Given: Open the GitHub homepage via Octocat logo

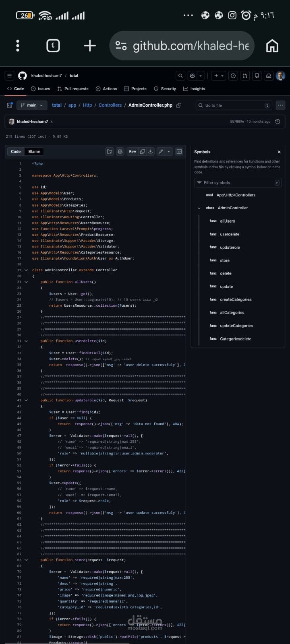Looking at the screenshot, I should [22, 76].
